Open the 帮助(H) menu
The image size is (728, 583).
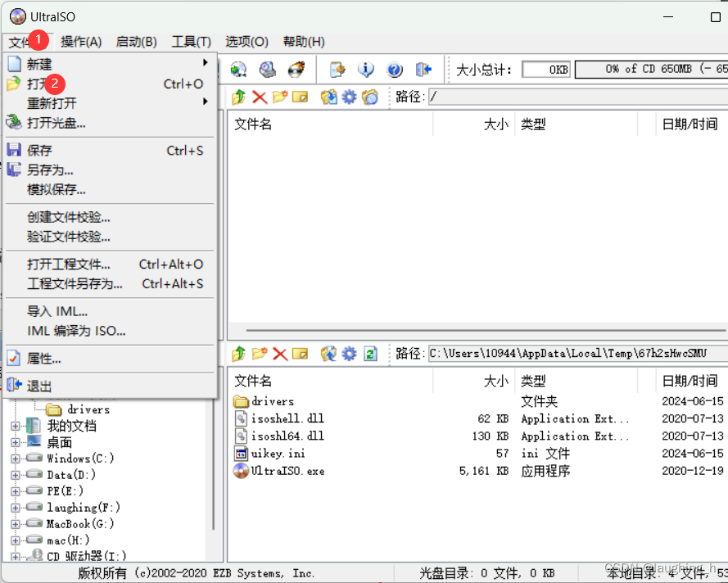(x=304, y=42)
